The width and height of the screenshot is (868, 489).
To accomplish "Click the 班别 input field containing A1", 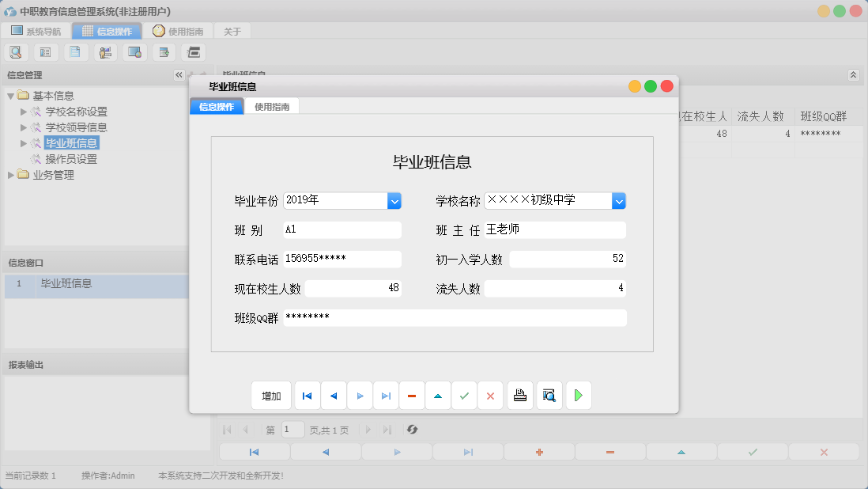I will point(342,229).
